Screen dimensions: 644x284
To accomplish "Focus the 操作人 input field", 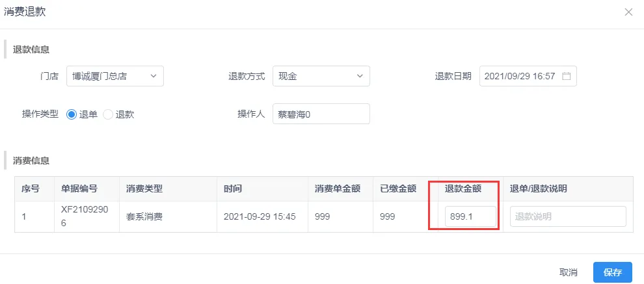I will pyautogui.click(x=321, y=114).
